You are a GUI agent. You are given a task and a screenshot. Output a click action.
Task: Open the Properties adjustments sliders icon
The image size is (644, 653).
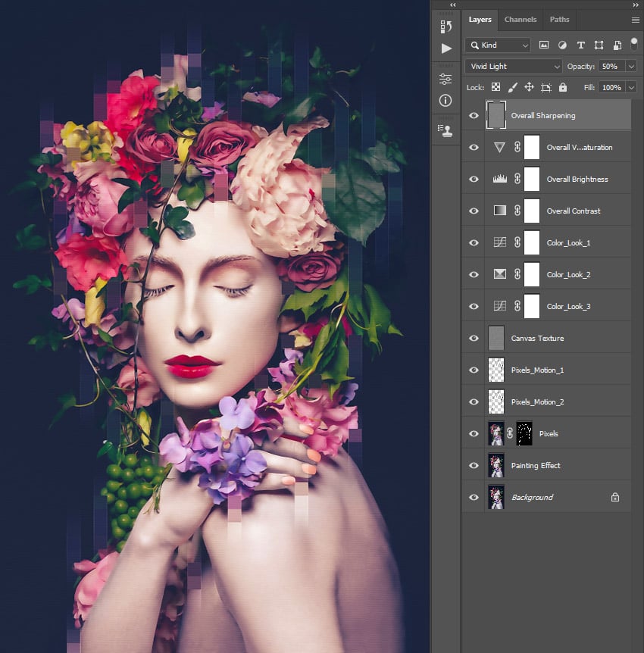click(445, 77)
